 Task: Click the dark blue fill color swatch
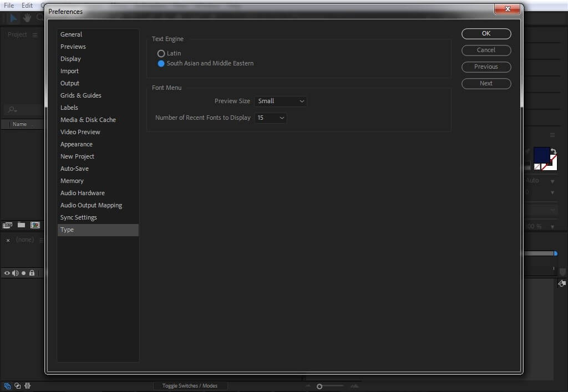(x=541, y=155)
